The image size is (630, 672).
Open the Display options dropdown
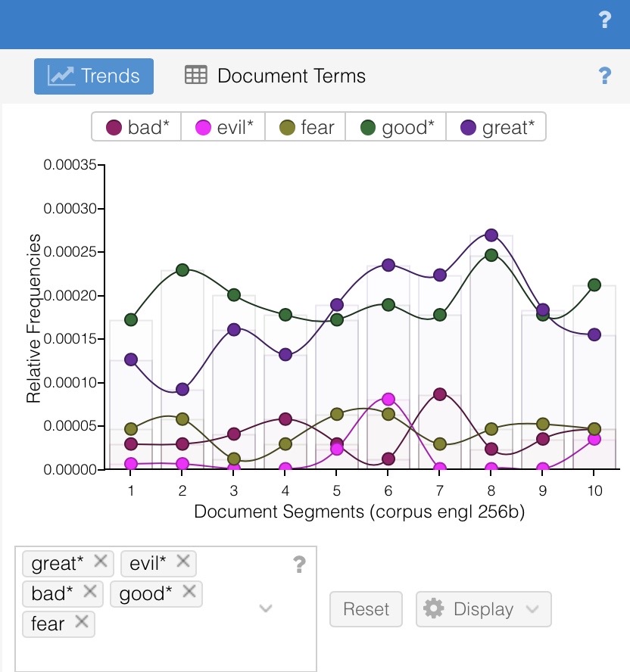pyautogui.click(x=483, y=609)
